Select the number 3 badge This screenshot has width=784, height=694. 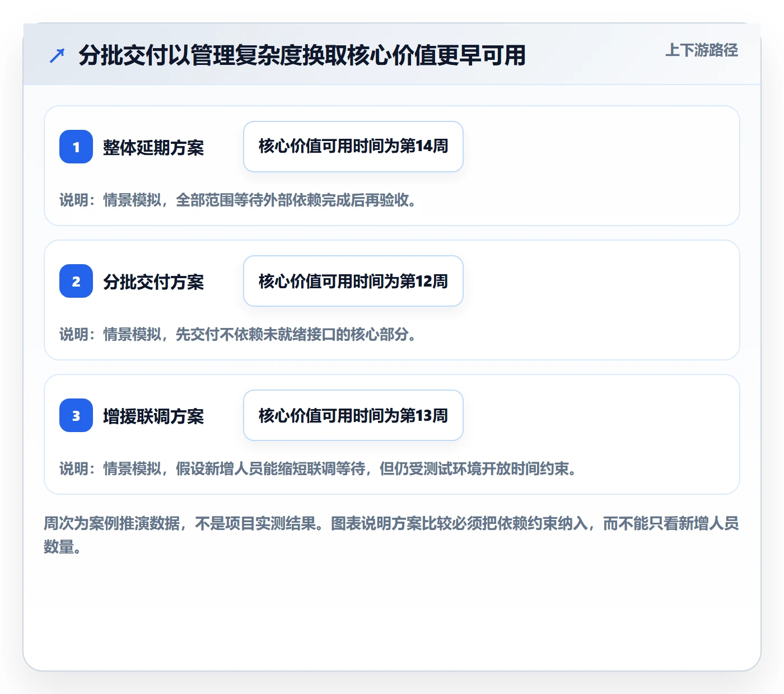click(x=76, y=415)
